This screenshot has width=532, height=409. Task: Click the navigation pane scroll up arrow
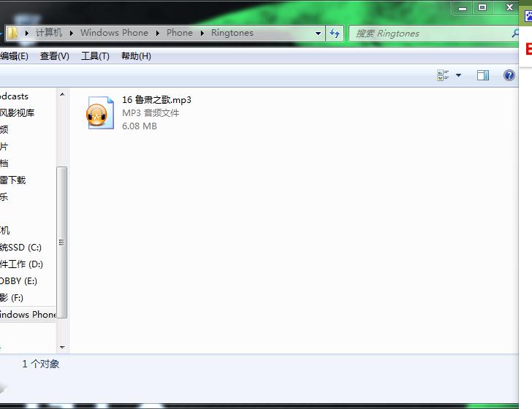[62, 94]
